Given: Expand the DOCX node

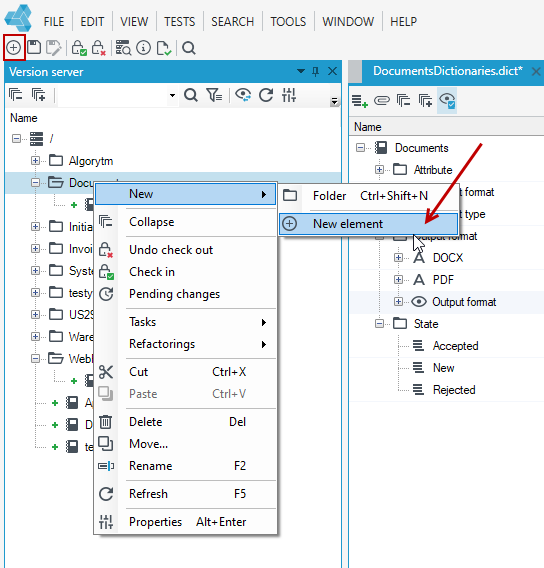Looking at the screenshot, I should pos(398,258).
